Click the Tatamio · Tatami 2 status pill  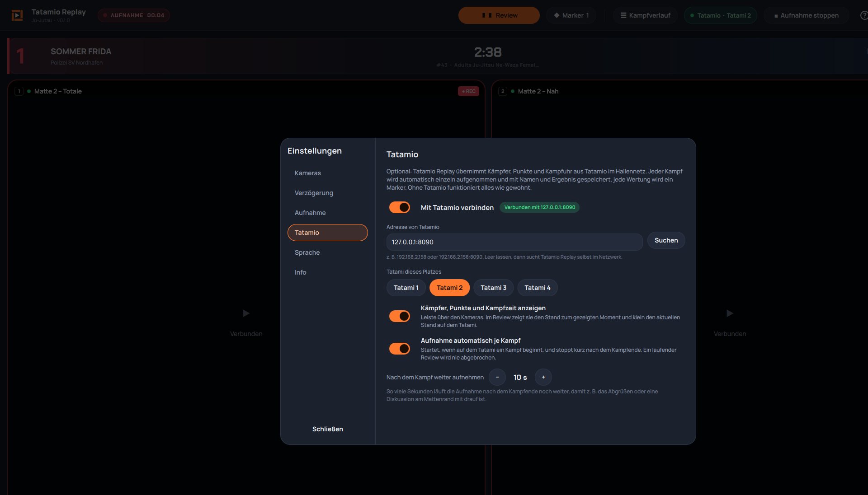720,15
